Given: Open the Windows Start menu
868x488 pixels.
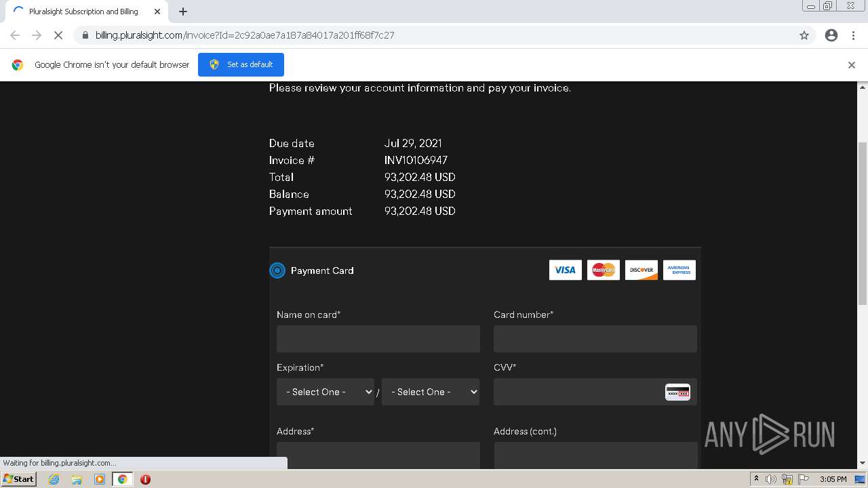Looking at the screenshot, I should (19, 479).
